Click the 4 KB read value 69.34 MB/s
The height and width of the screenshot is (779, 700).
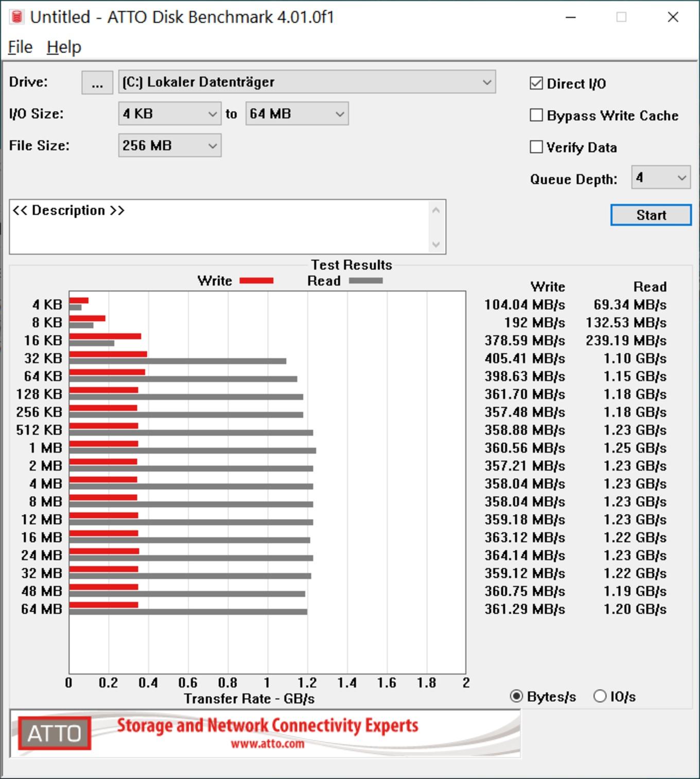pyautogui.click(x=630, y=305)
